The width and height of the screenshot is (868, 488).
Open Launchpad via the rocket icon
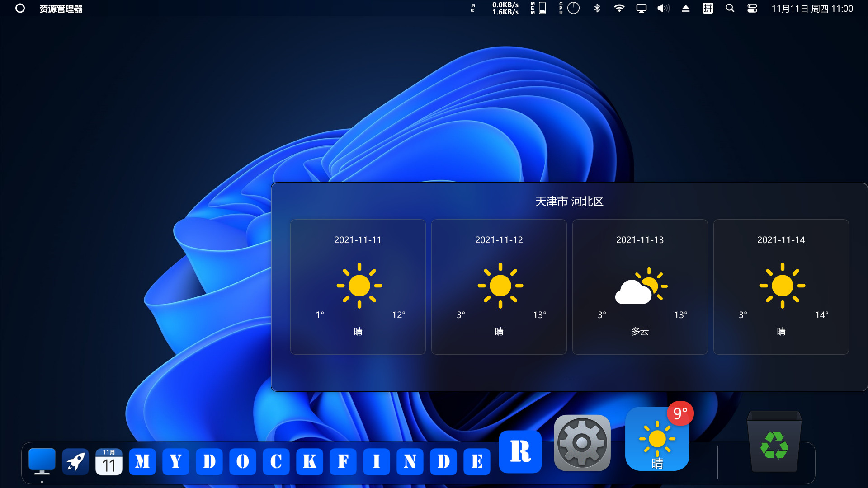(75, 462)
